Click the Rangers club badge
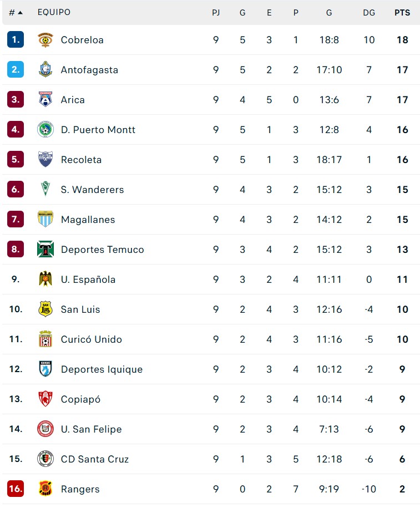The width and height of the screenshot is (420, 508). click(45, 489)
